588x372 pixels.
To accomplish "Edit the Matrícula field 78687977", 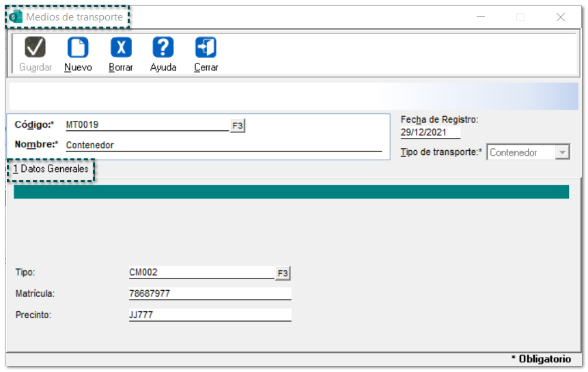I will (x=210, y=294).
